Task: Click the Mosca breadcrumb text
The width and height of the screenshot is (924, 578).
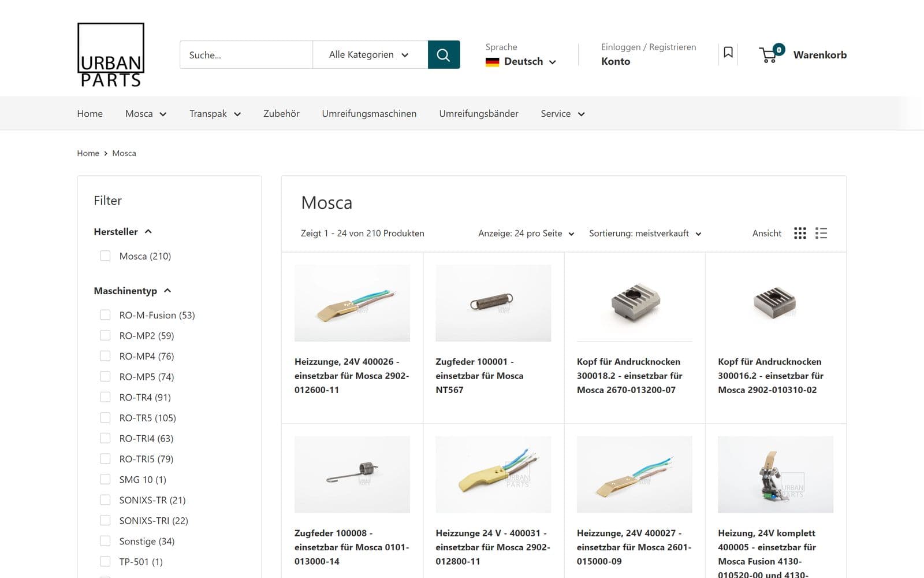Action: tap(124, 153)
